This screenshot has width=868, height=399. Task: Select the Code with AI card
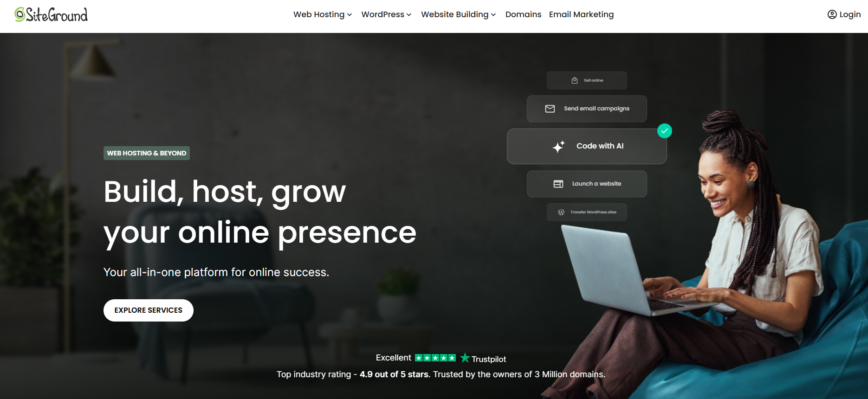[x=587, y=146]
